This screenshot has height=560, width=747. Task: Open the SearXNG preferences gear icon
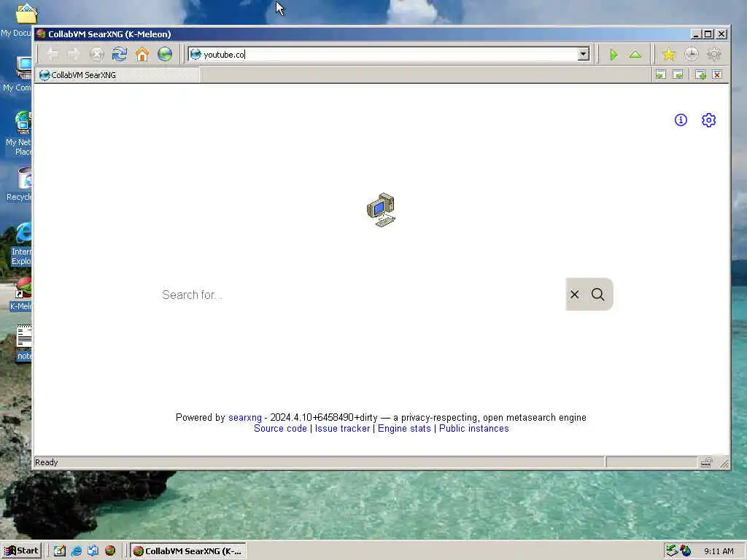708,120
